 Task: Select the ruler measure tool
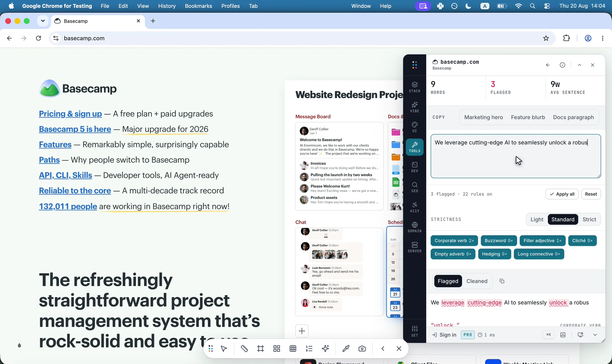pyautogui.click(x=244, y=349)
